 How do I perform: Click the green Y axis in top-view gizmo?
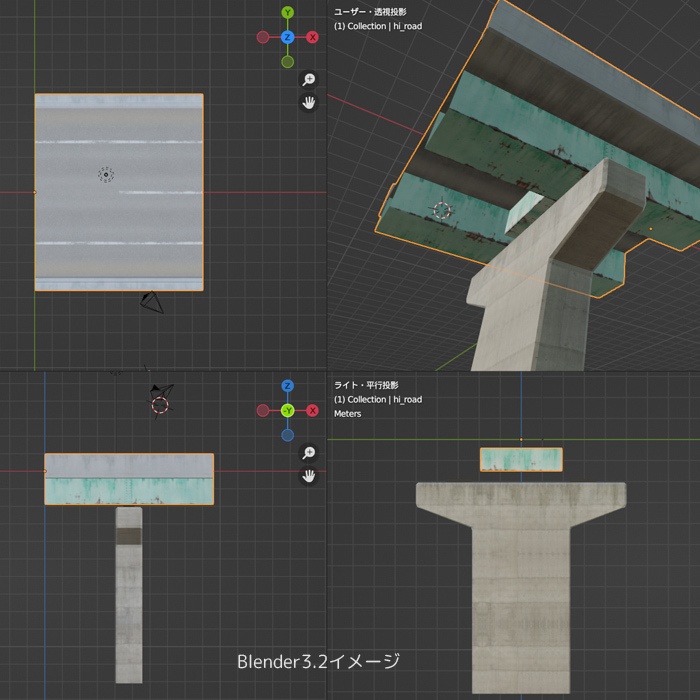pos(288,12)
